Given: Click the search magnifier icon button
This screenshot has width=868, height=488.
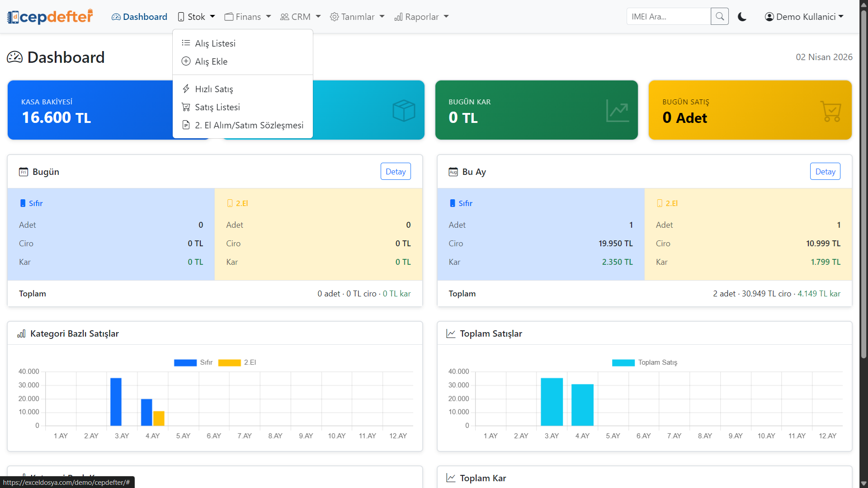Looking at the screenshot, I should coord(719,17).
